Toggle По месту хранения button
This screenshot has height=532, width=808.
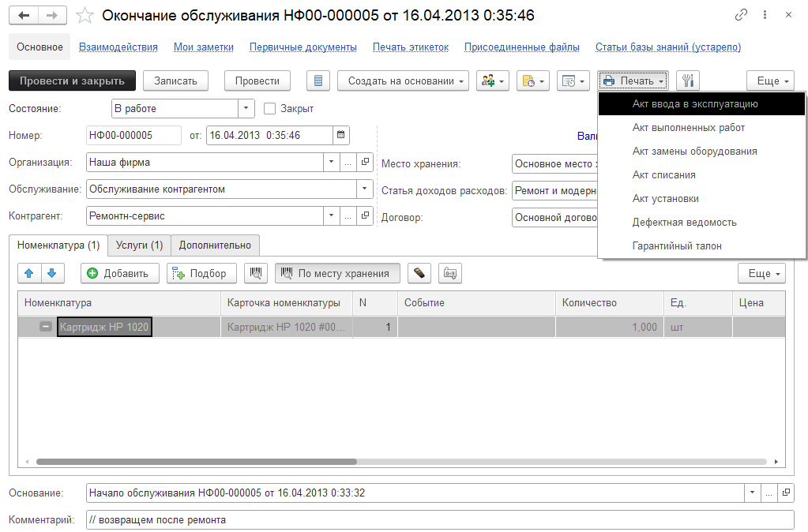337,273
